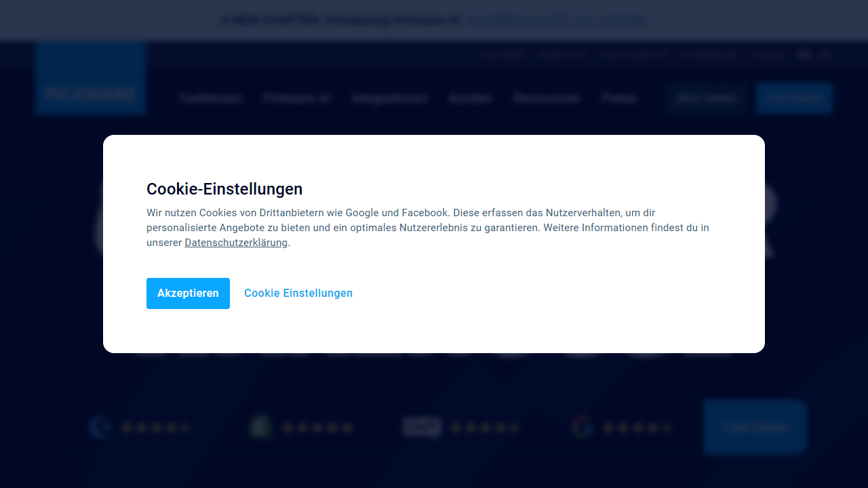Open the Kunden navigation item

tap(470, 98)
